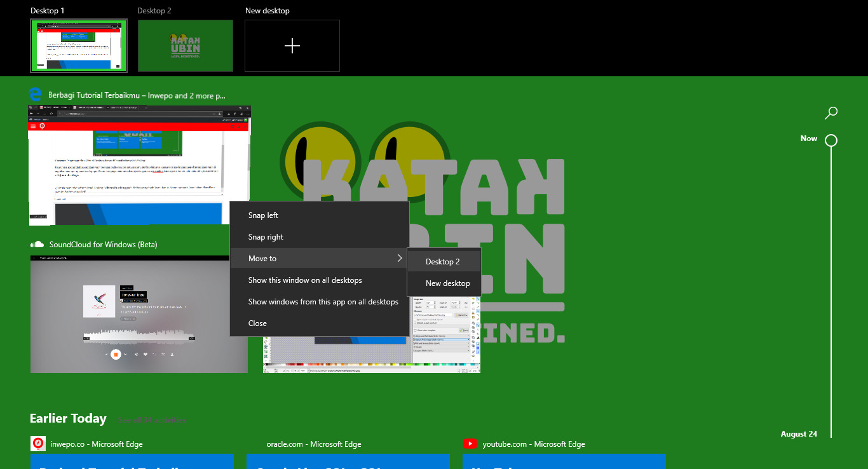Click the 'SoundCloud for Windows (Beta)' window title
868x469 pixels.
pos(103,245)
